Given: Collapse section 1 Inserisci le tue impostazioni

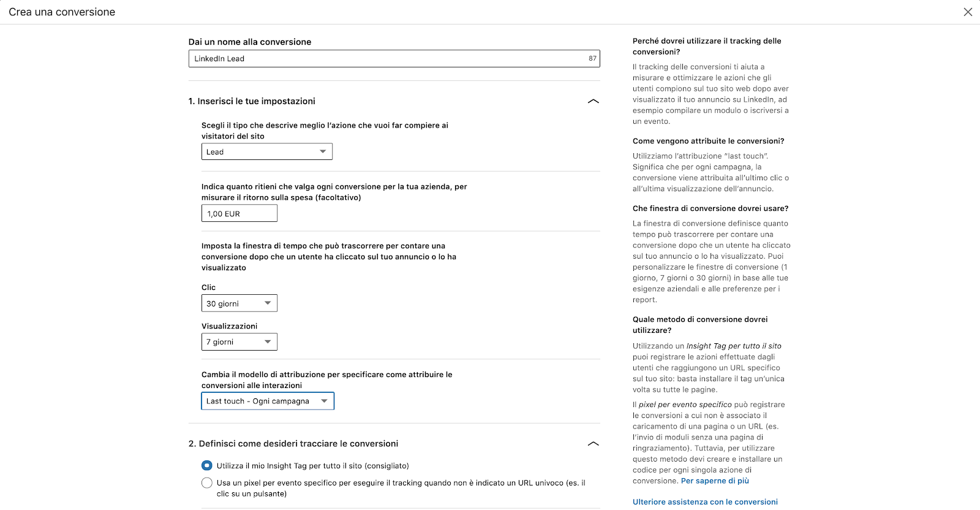Looking at the screenshot, I should [x=593, y=101].
